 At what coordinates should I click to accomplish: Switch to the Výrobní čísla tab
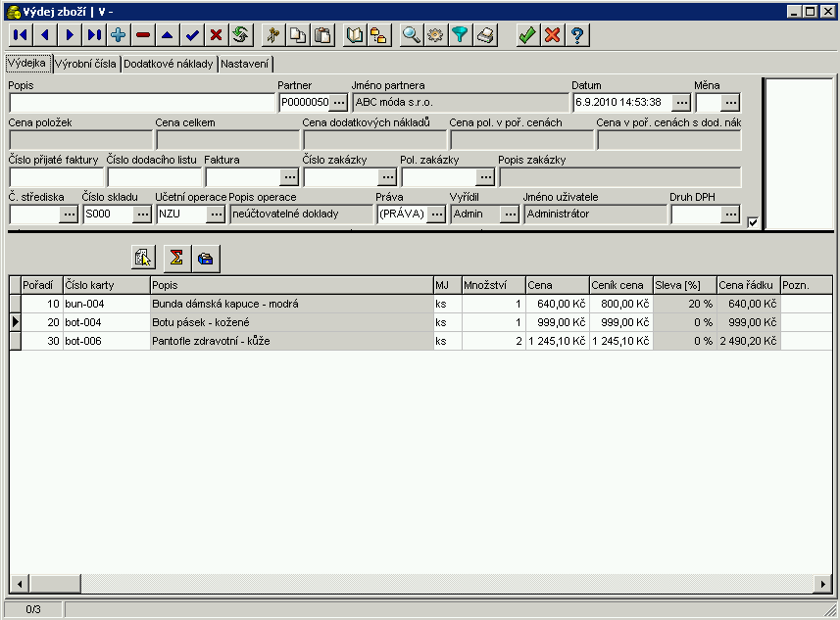(86, 64)
